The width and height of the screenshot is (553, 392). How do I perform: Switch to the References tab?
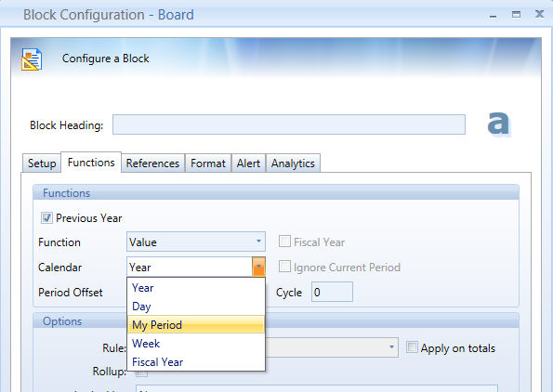pos(152,163)
